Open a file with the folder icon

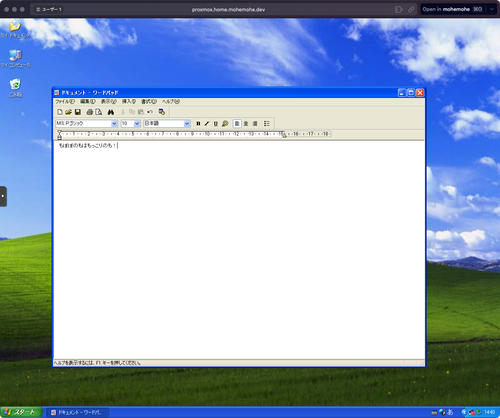coord(68,112)
